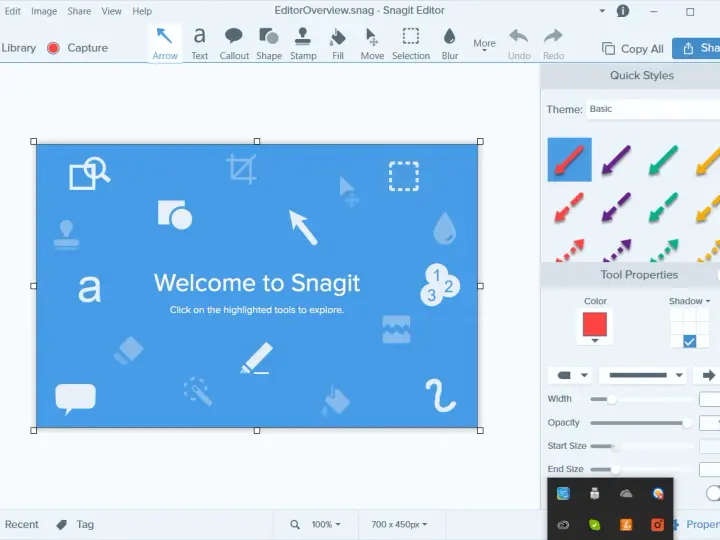Click the 'Welcome to Snagit' heading text
The image size is (720, 540).
pyautogui.click(x=257, y=283)
